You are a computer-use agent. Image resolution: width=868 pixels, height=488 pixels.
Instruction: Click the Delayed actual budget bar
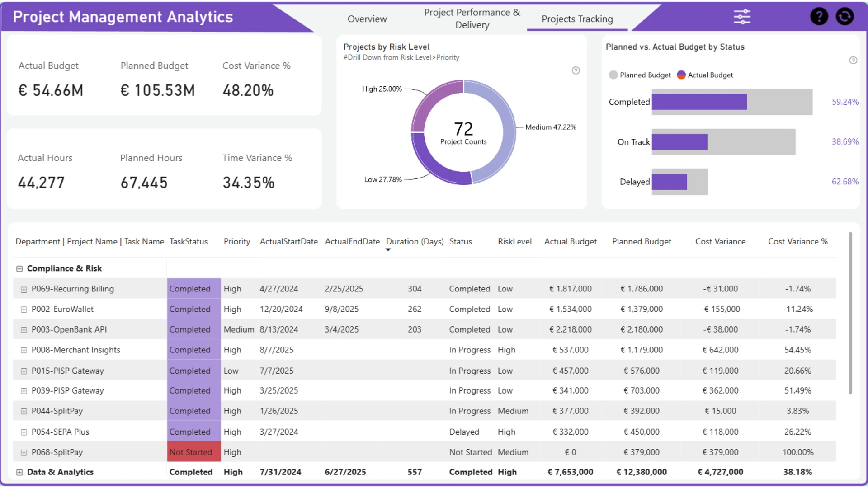670,182
